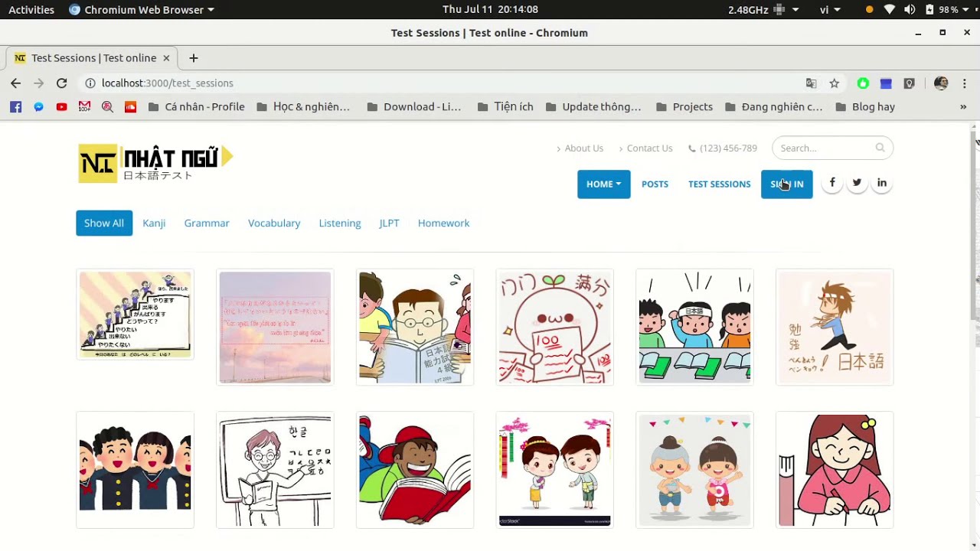Open the translate page icon in the address bar
Viewport: 980px width, 551px height.
pyautogui.click(x=812, y=83)
